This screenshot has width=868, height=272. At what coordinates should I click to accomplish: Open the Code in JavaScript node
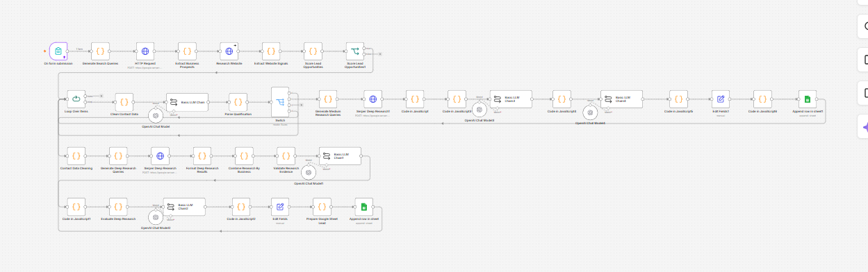(415, 99)
